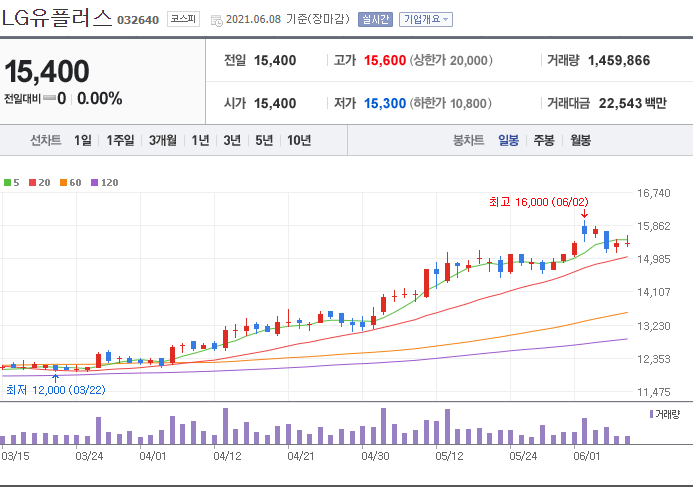Image resolution: width=693 pixels, height=487 pixels.
Task: Click the 실시간 real-time button
Action: (375, 19)
